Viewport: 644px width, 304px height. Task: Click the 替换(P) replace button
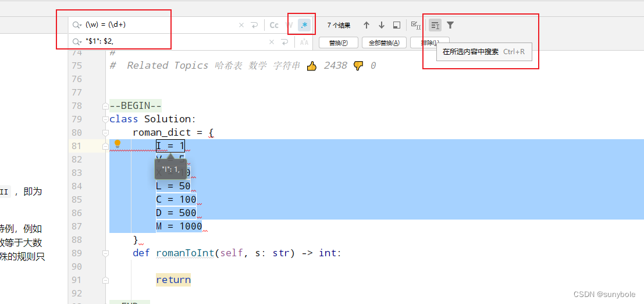pos(339,43)
